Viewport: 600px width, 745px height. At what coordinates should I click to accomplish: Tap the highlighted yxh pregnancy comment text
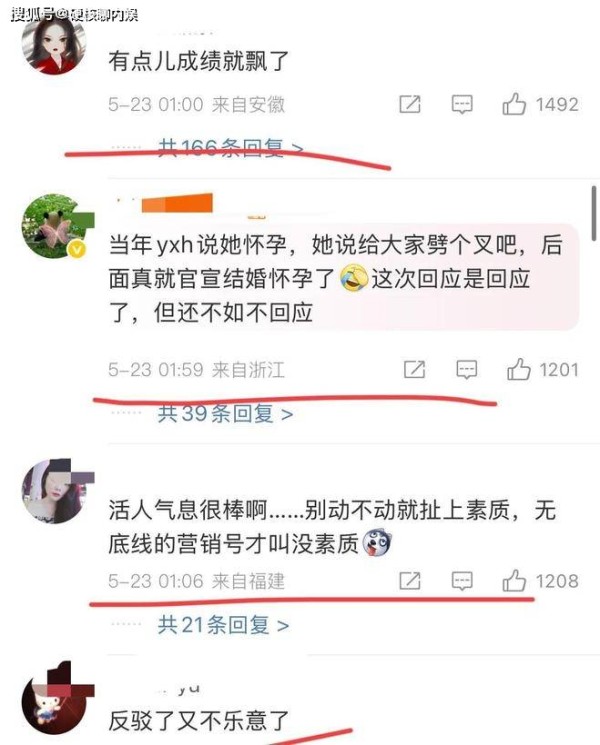click(343, 278)
